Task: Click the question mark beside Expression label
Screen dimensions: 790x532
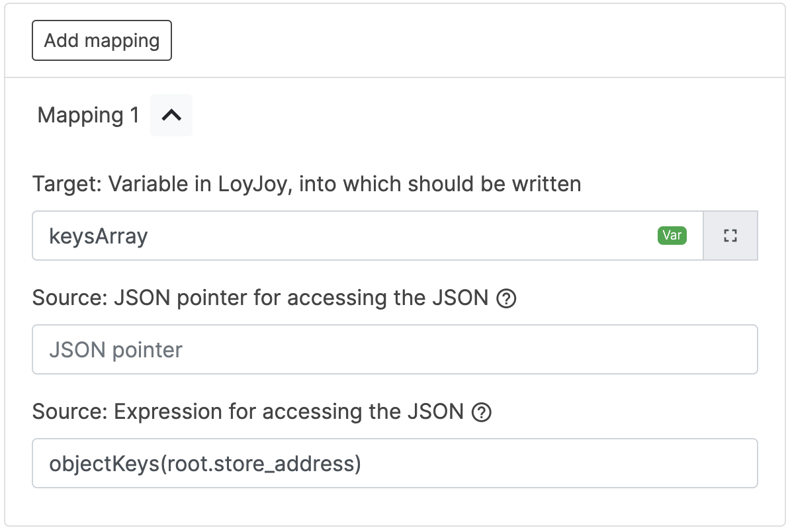Action: click(482, 413)
